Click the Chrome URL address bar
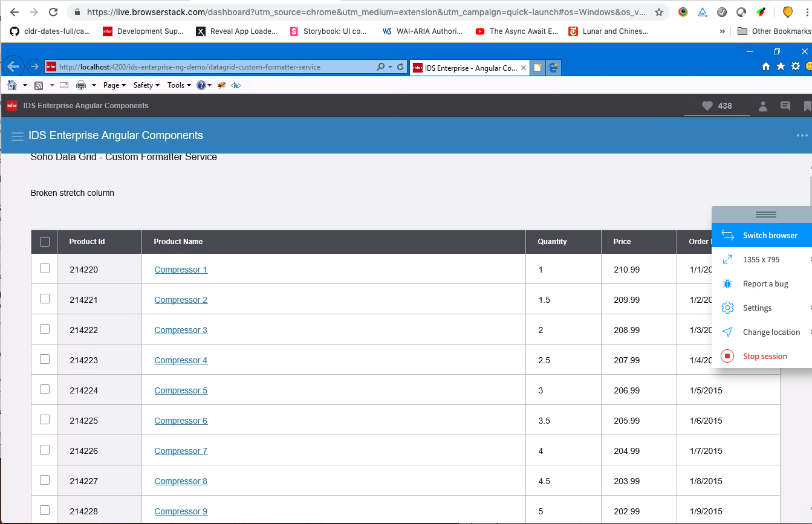The width and height of the screenshot is (812, 524). [x=366, y=12]
